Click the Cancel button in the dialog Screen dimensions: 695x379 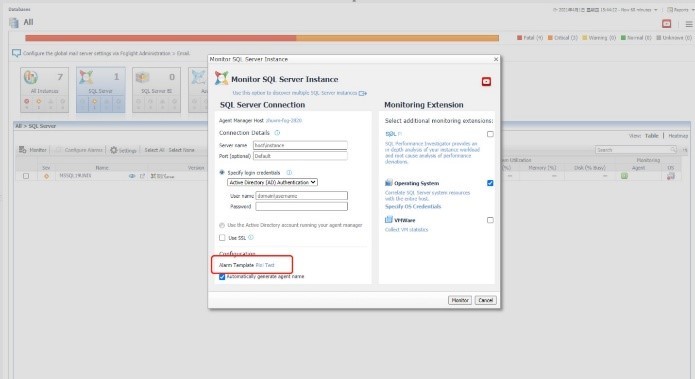tap(485, 300)
